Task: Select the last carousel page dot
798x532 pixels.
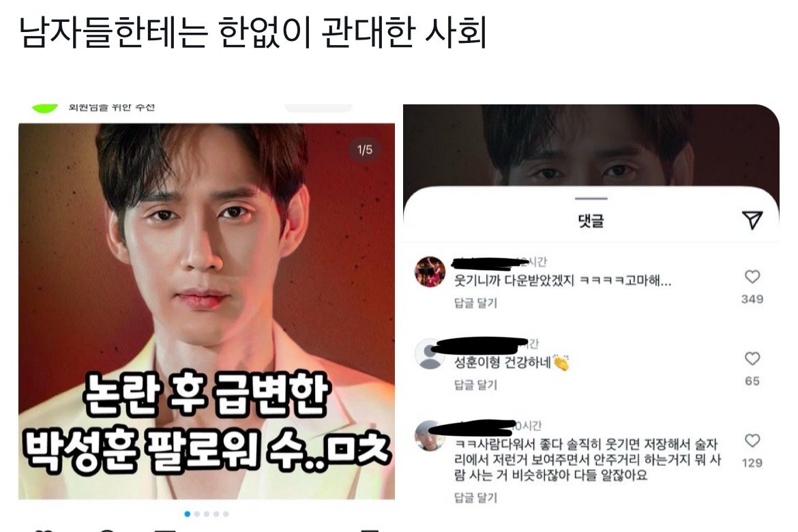Action: click(226, 514)
